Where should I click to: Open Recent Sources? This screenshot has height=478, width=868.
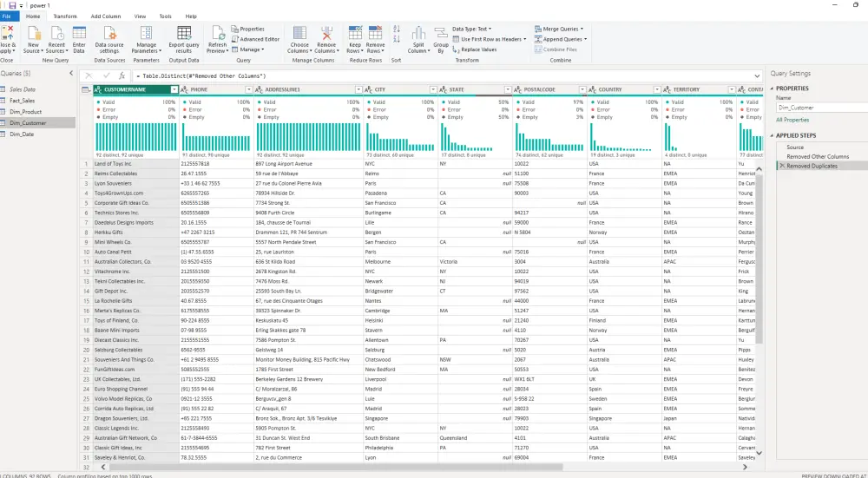pos(56,40)
